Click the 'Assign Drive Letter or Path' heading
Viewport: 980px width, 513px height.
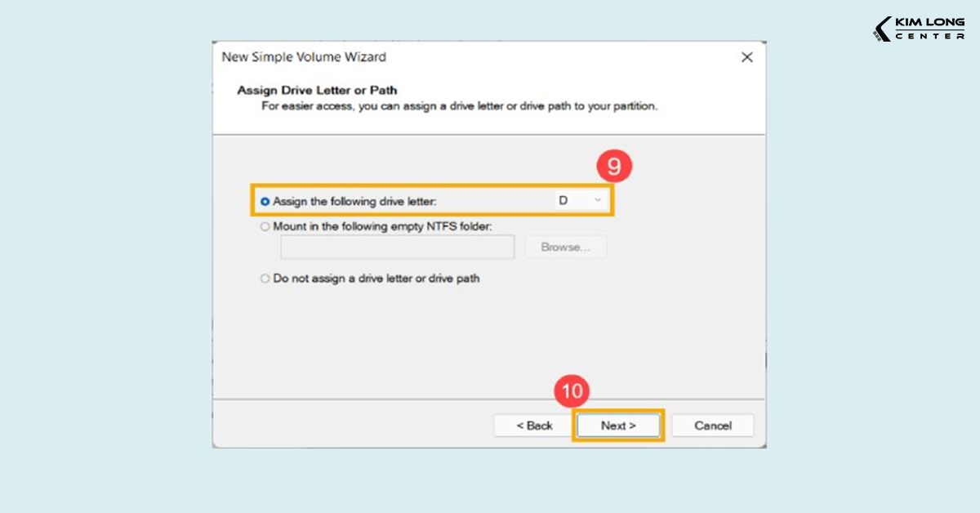[317, 90]
